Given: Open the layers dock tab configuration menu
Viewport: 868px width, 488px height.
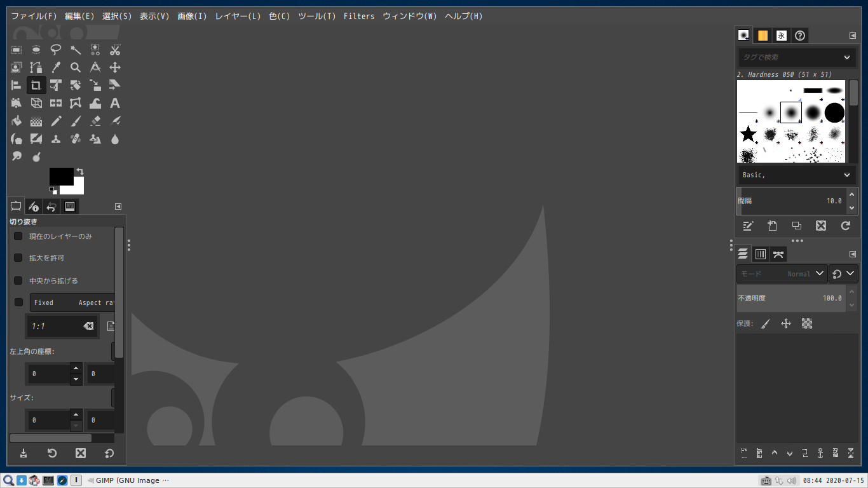Looking at the screenshot, I should tap(852, 254).
